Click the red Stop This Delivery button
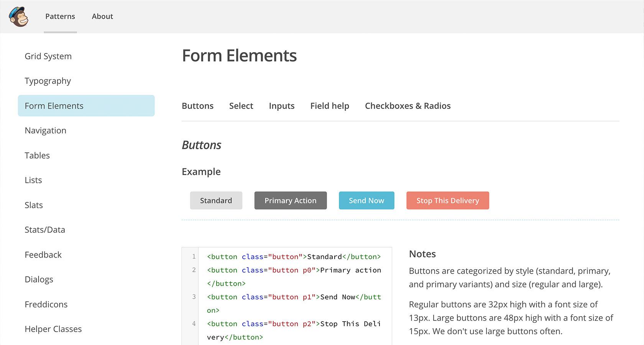The height and width of the screenshot is (345, 644). (448, 200)
